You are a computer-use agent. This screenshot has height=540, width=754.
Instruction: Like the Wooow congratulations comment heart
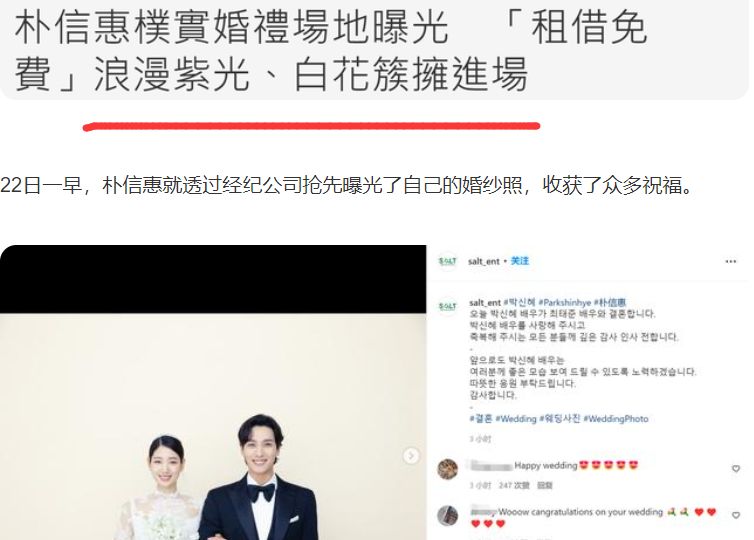click(x=736, y=515)
